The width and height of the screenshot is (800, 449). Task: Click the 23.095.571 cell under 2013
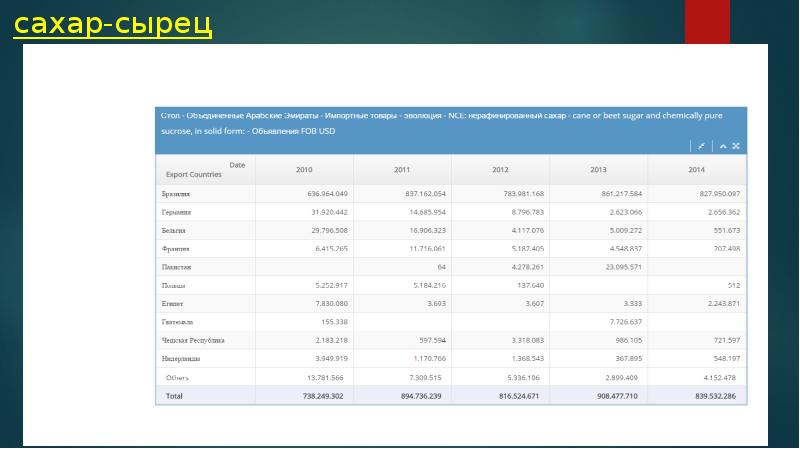(x=623, y=267)
